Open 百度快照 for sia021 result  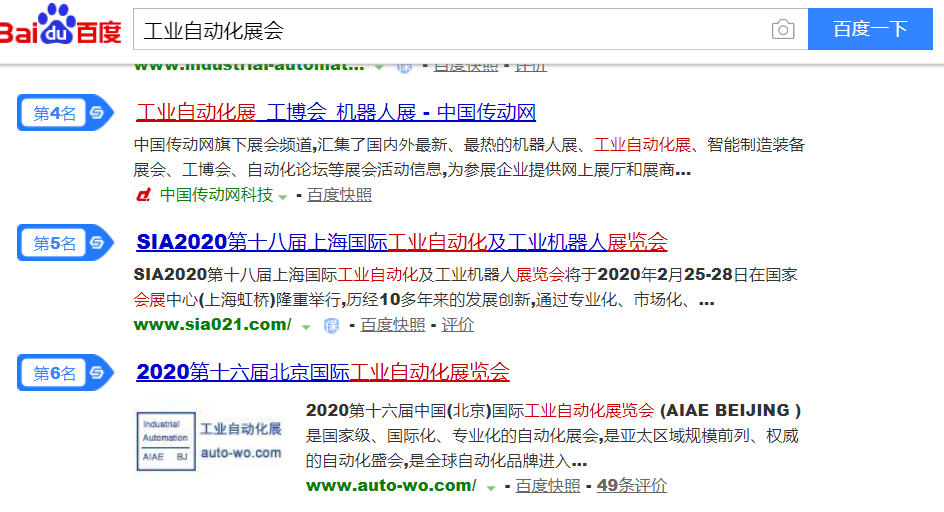point(393,325)
